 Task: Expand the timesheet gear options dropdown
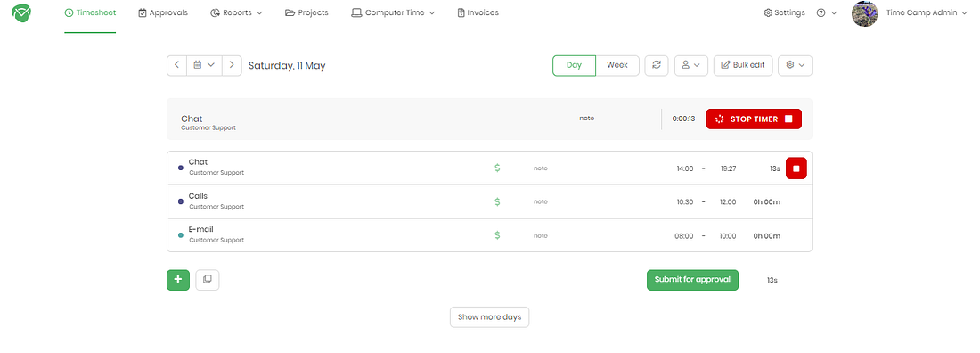pos(795,65)
